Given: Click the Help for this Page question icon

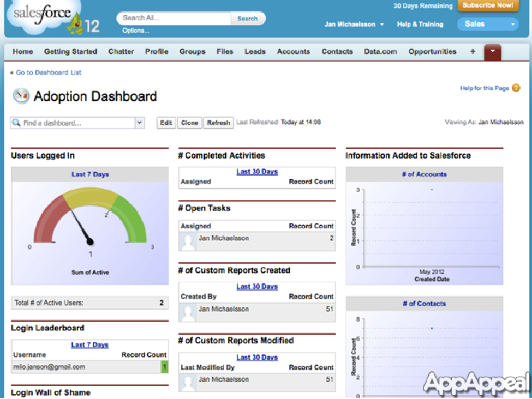Looking at the screenshot, I should 516,88.
